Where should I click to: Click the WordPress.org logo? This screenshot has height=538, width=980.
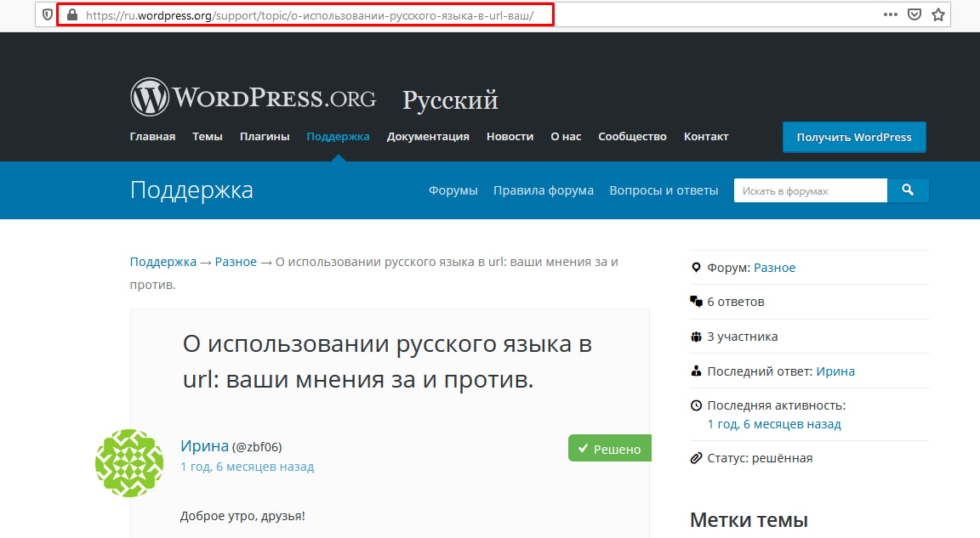pyautogui.click(x=253, y=98)
